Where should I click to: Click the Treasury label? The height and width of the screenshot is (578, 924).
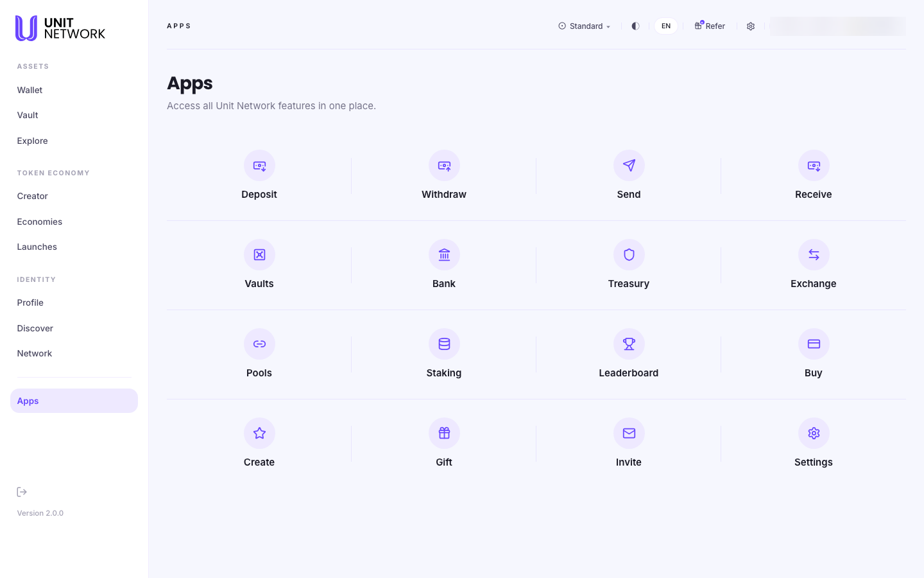(x=629, y=284)
